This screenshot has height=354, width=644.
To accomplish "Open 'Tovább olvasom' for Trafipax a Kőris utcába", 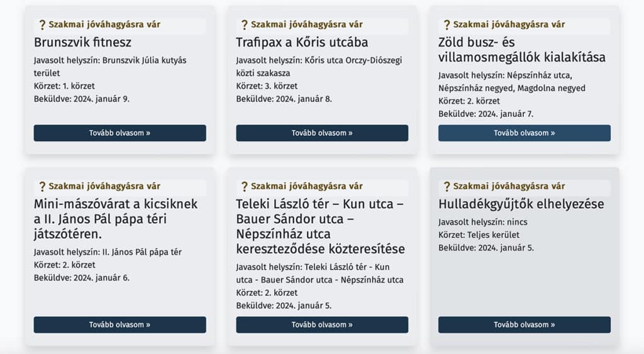I will [322, 133].
